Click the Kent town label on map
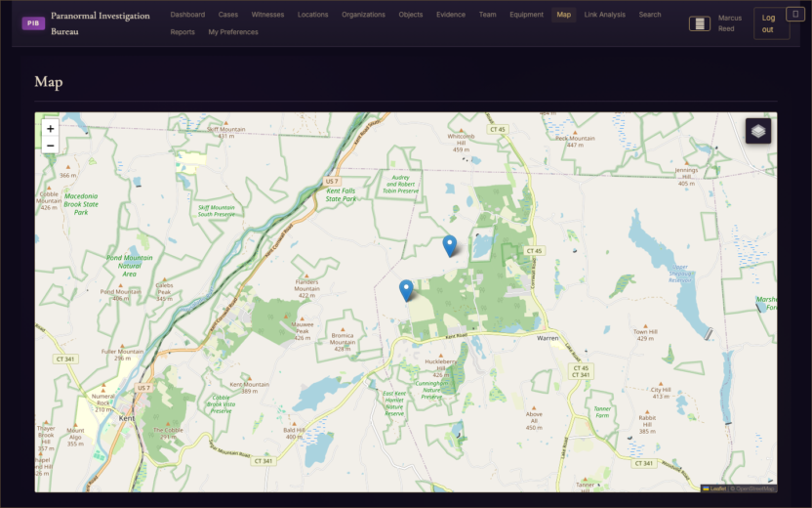 pos(126,418)
